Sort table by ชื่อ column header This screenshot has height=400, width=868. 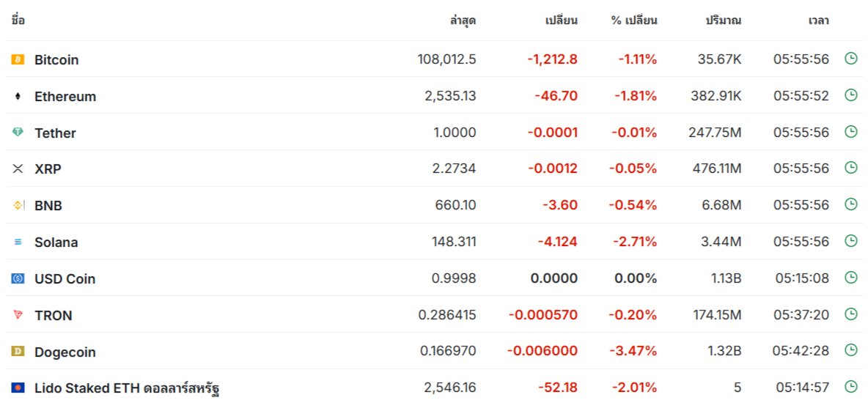tap(18, 21)
